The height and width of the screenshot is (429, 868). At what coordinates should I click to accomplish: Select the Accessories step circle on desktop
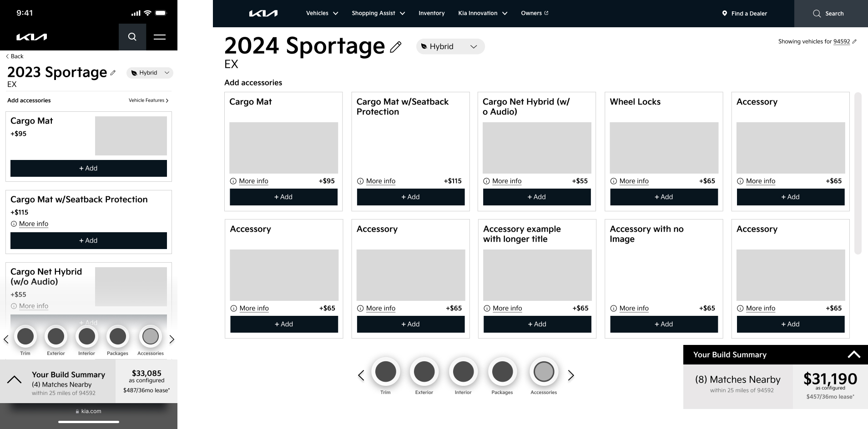coord(543,372)
